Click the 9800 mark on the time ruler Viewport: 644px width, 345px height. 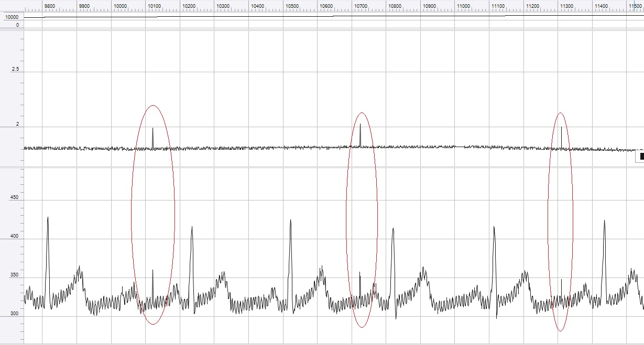tap(50, 6)
